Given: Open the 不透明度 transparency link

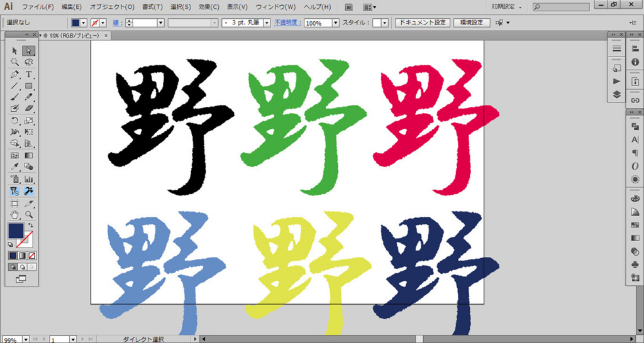Looking at the screenshot, I should click(x=287, y=23).
